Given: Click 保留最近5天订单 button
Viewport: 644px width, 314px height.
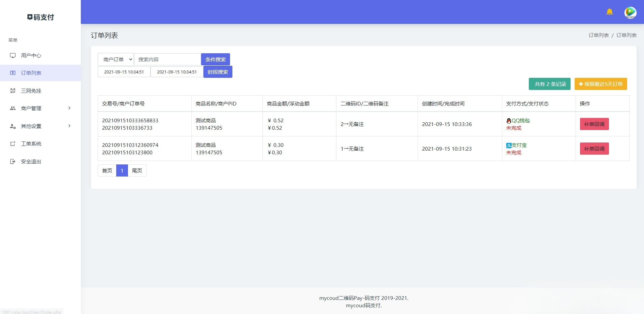Looking at the screenshot, I should coord(600,84).
